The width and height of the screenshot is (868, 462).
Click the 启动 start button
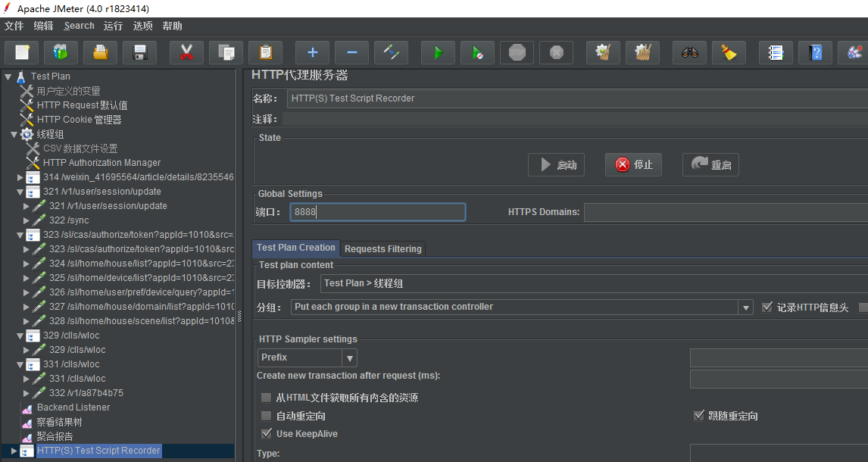pyautogui.click(x=556, y=165)
